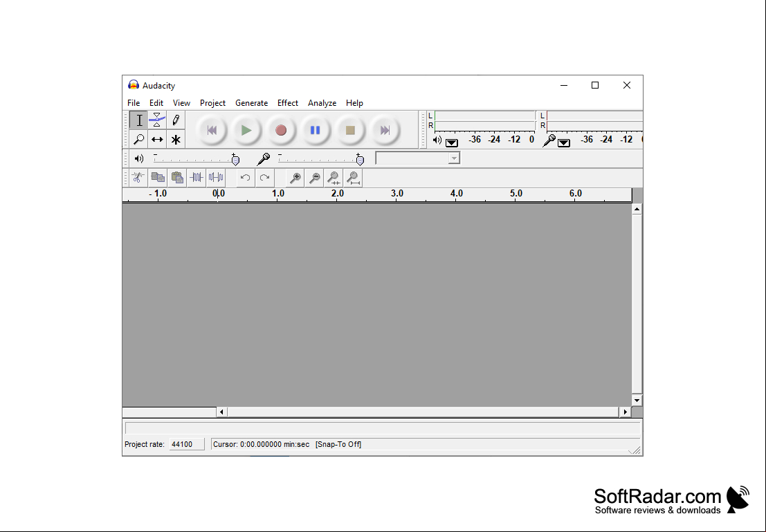Open the Analyze menu
766x532 pixels.
pos(322,103)
